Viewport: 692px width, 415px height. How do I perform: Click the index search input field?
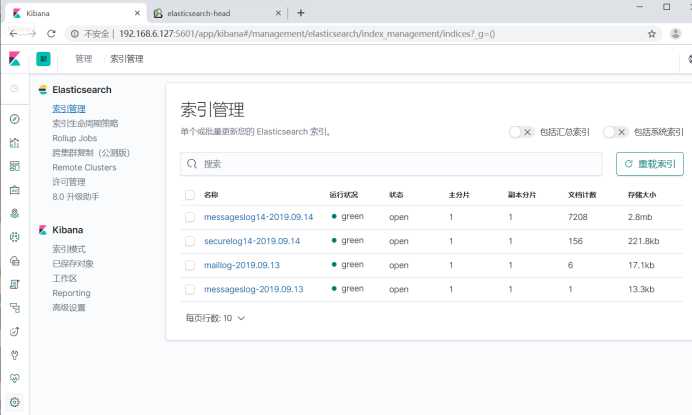tap(391, 164)
